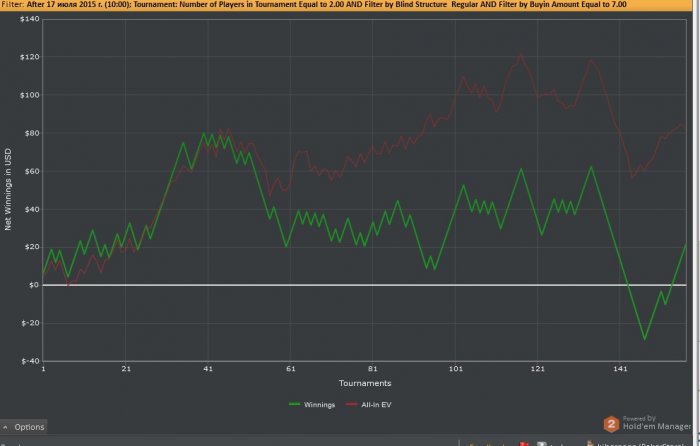This screenshot has width=700, height=446.
Task: Click tournament 141 tick on x-axis
Action: click(619, 369)
